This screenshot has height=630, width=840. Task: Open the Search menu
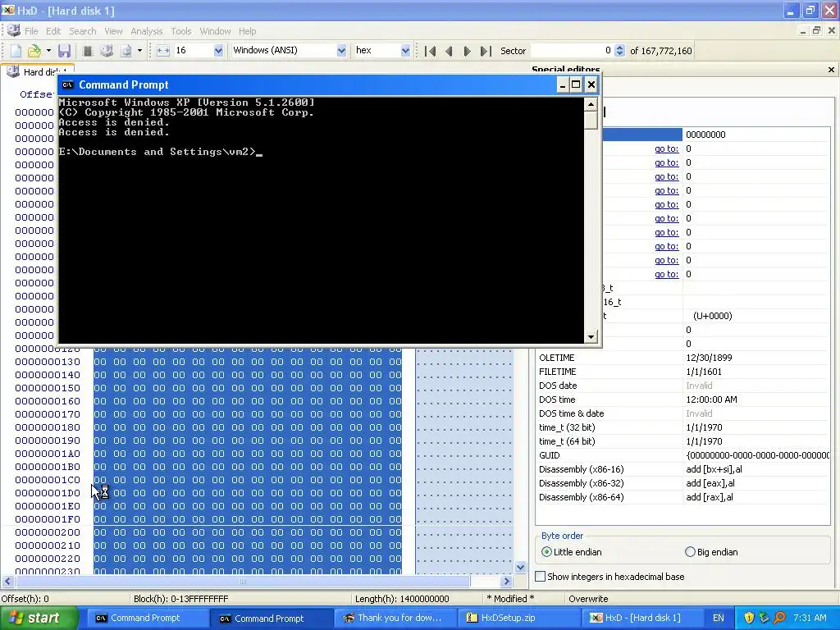[83, 31]
